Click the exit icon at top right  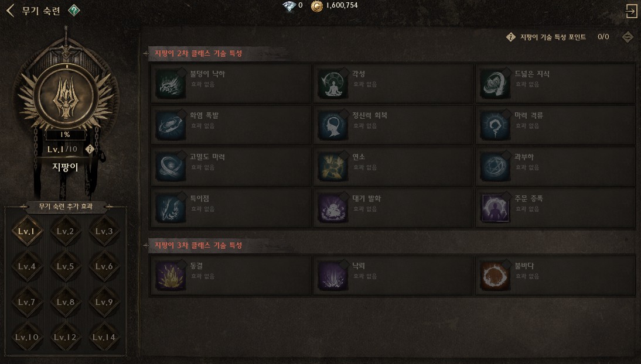tap(632, 11)
